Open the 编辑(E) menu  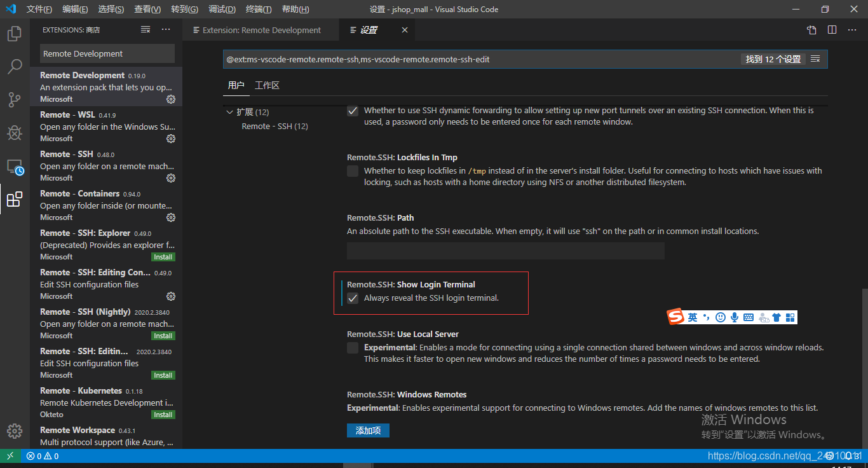[x=75, y=9]
